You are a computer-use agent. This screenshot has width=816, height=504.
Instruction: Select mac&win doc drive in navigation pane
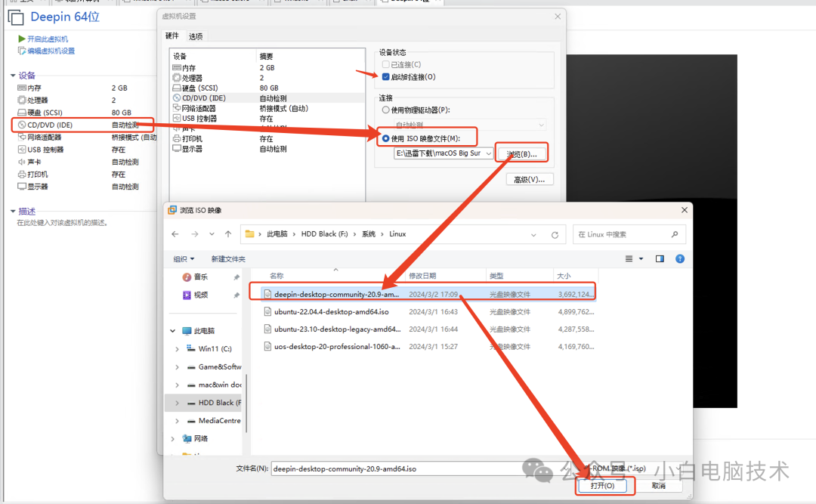click(x=219, y=385)
